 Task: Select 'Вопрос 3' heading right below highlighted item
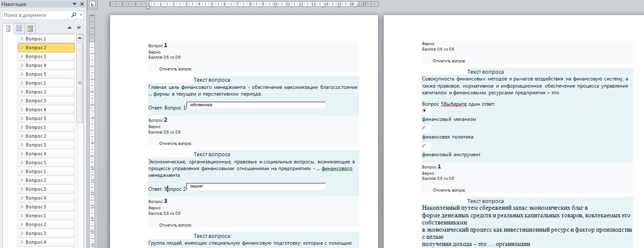click(x=46, y=56)
